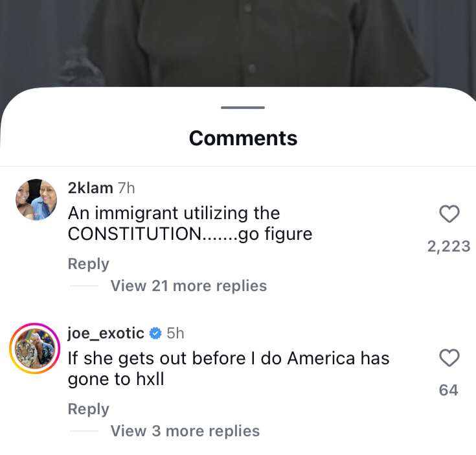Expand View 3 more replies
Viewport: 476px width, 455px height.
tap(185, 431)
